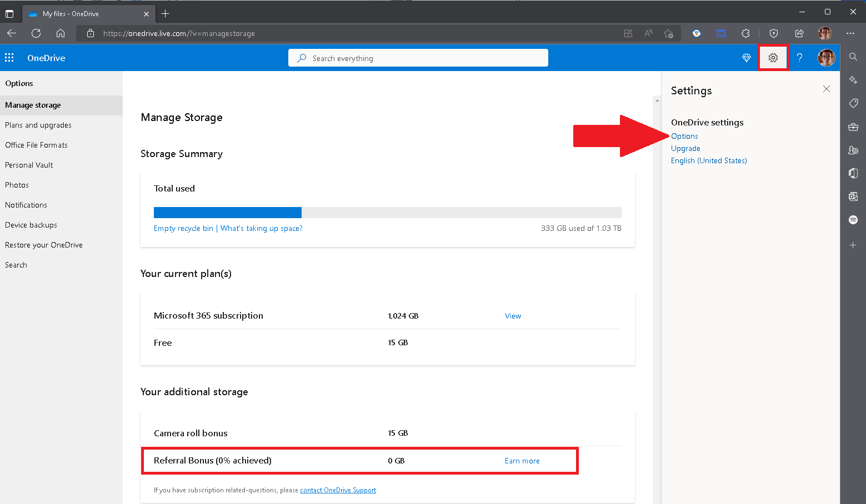
Task: Refresh the current browser page
Action: (36, 33)
